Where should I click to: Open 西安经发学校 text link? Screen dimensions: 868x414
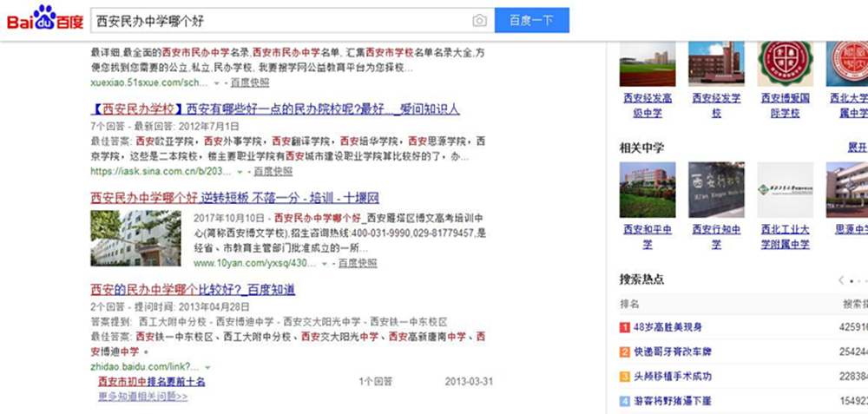[x=716, y=106]
